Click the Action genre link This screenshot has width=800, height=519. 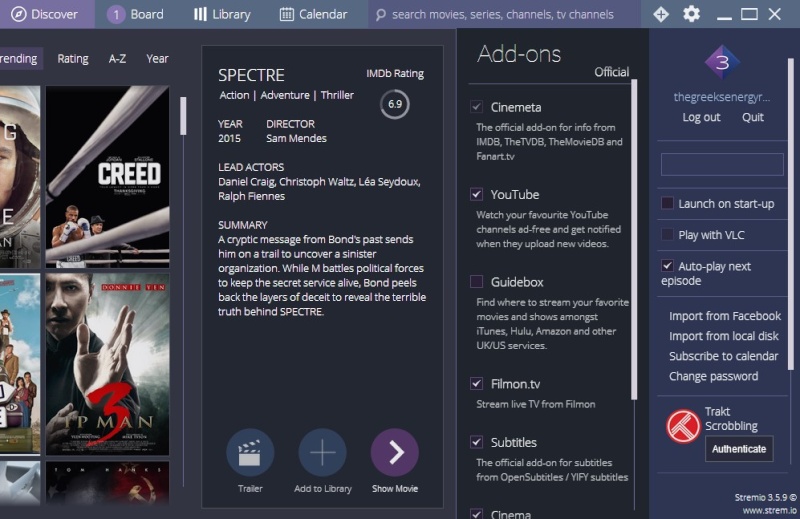[x=234, y=95]
